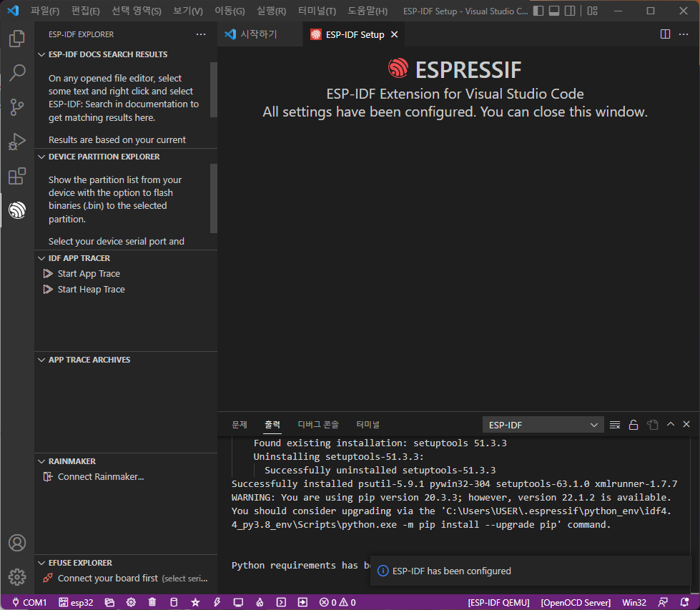Toggle primary side bar visibility
This screenshot has width=700, height=610.
(538, 11)
